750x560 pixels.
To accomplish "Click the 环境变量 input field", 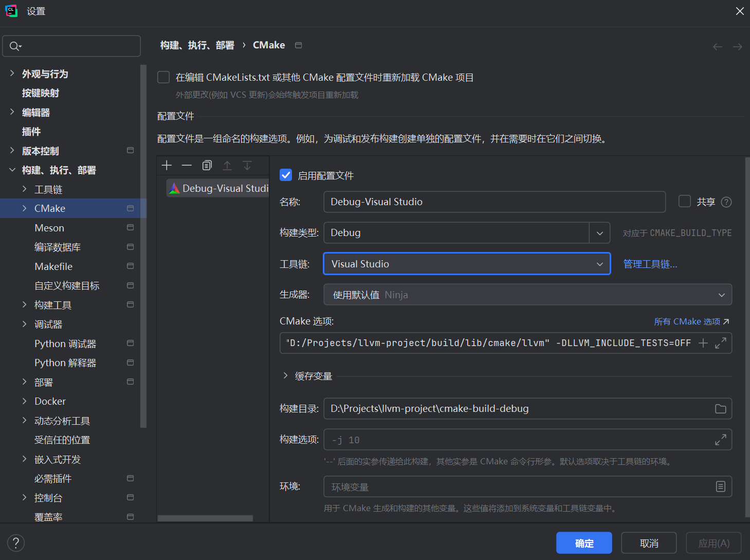I will pos(527,486).
